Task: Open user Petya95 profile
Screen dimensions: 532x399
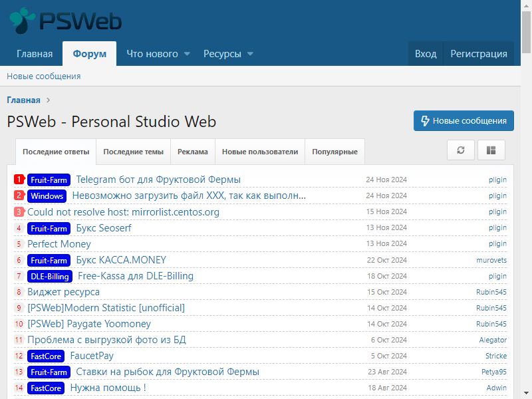Action: (x=494, y=372)
